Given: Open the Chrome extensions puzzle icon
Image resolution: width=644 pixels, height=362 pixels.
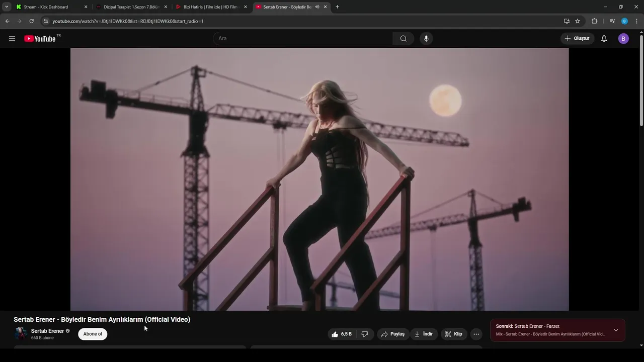Looking at the screenshot, I should (x=594, y=21).
